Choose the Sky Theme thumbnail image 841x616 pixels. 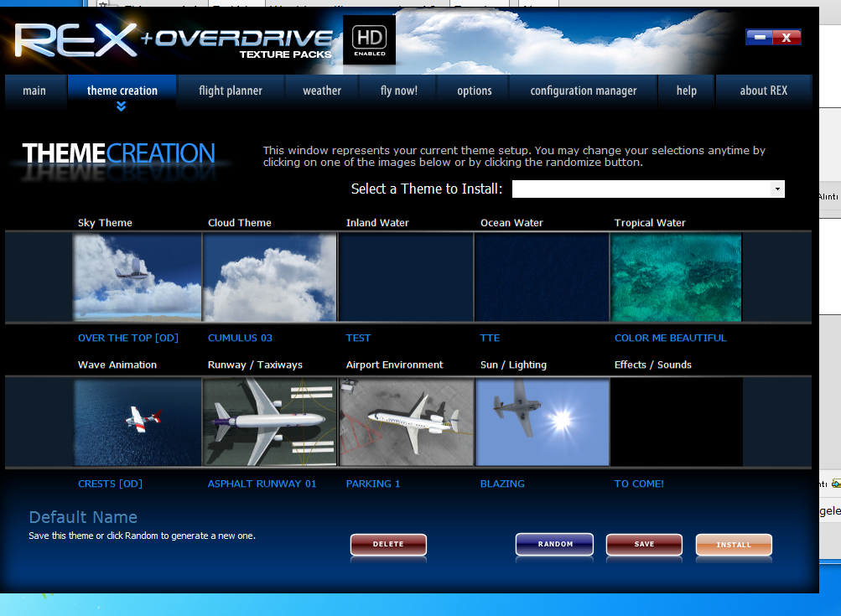pyautogui.click(x=138, y=277)
